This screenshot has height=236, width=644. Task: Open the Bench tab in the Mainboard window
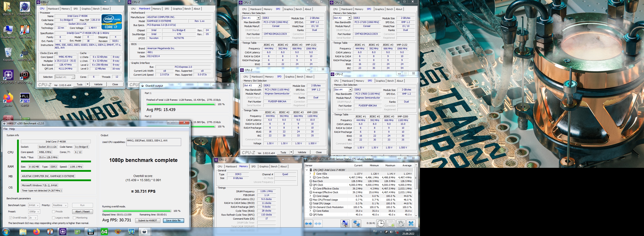[187, 9]
